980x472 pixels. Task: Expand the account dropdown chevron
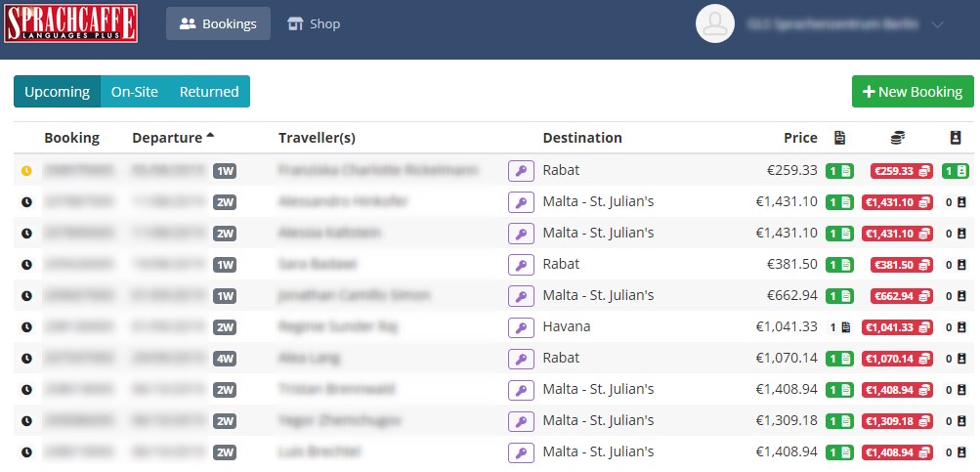(x=938, y=23)
